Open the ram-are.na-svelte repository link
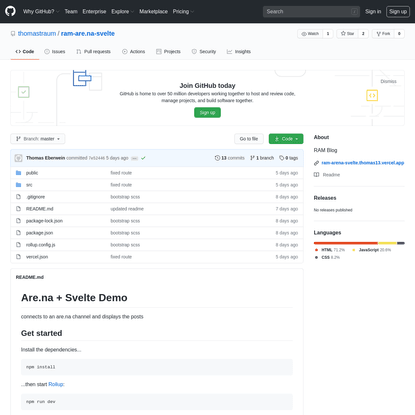The height and width of the screenshot is (415, 415). [x=88, y=34]
